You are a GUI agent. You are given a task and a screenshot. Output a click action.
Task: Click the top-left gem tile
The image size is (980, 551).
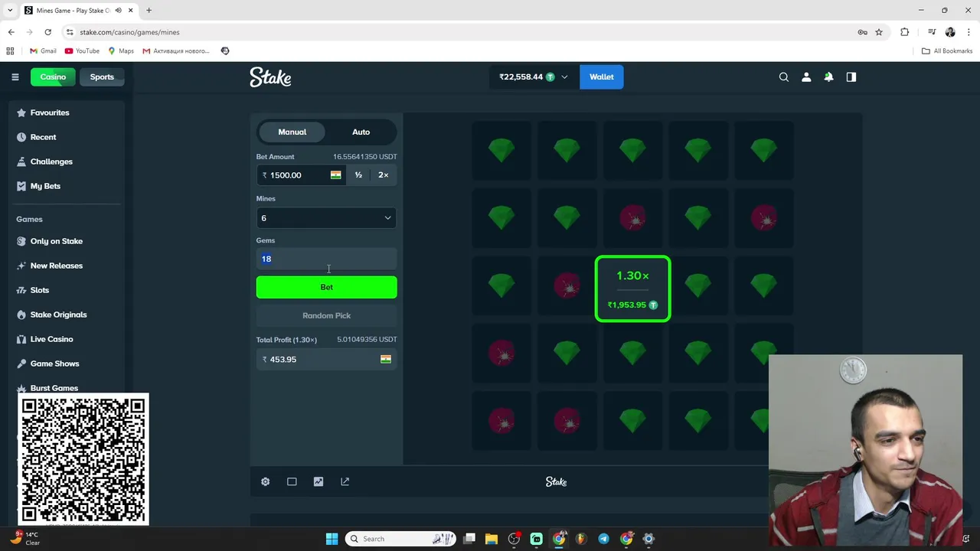[501, 151]
